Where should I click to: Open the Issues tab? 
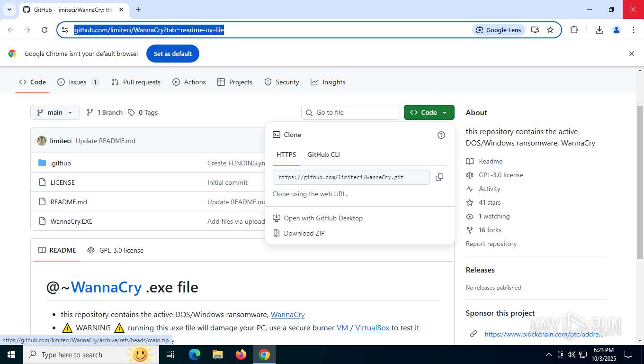pyautogui.click(x=78, y=82)
